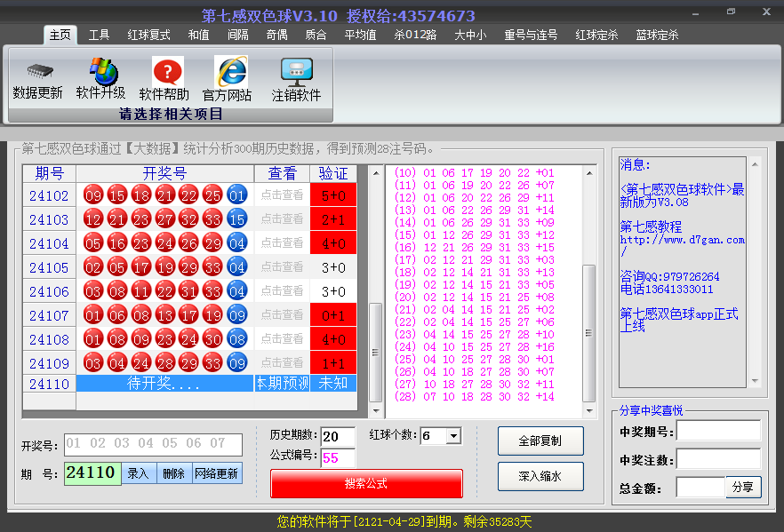Click the 待开奖 row for 24110

(x=165, y=383)
